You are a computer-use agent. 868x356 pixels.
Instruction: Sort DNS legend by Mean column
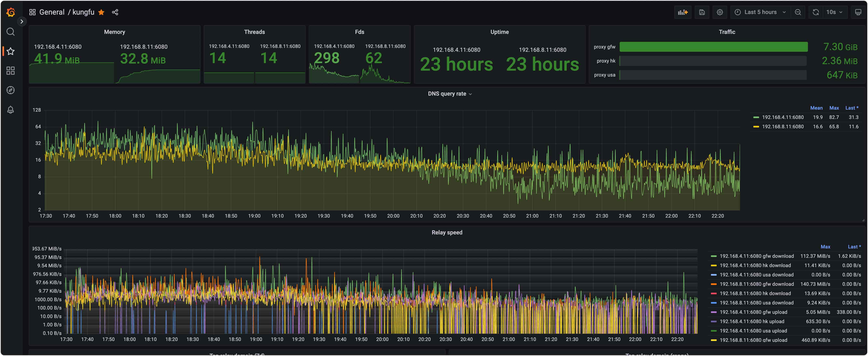[816, 108]
